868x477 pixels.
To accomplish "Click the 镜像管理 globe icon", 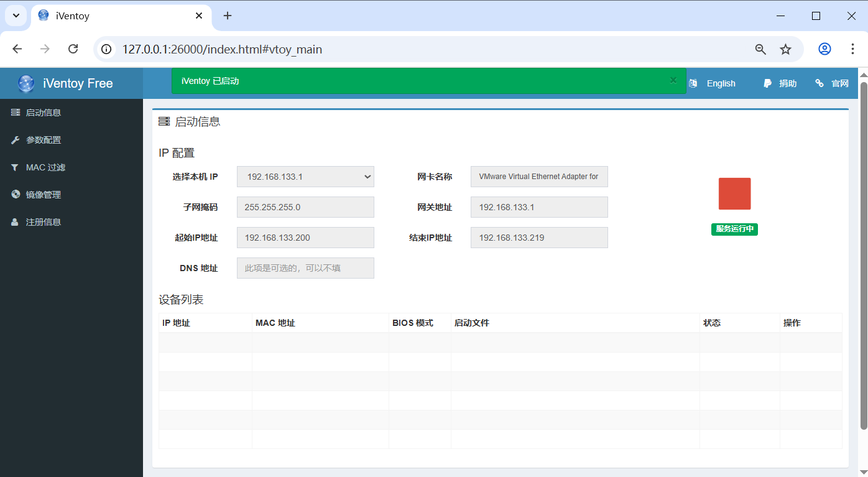I will tap(16, 195).
